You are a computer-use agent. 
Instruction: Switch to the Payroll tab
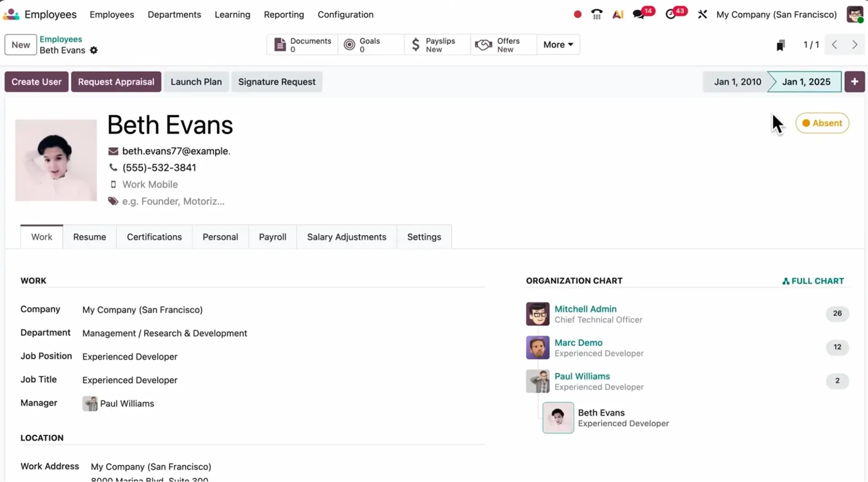273,237
